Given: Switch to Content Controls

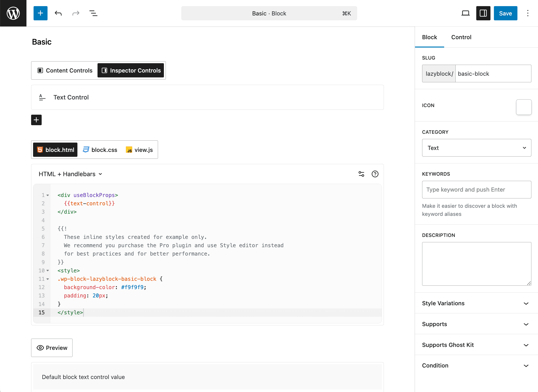Looking at the screenshot, I should [65, 71].
